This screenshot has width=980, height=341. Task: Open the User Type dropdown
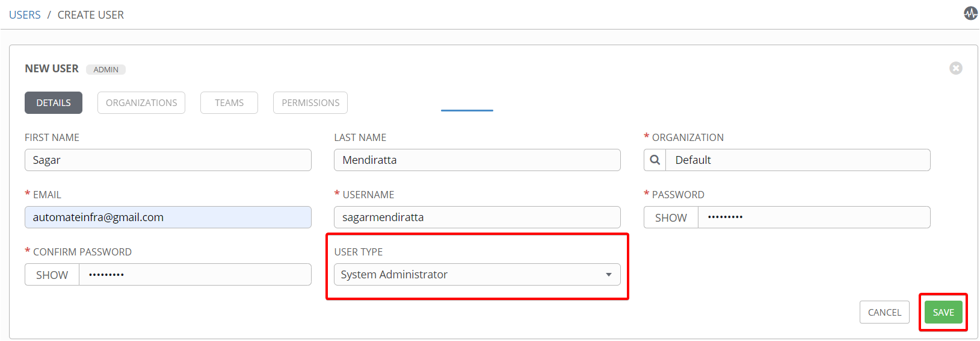[477, 275]
